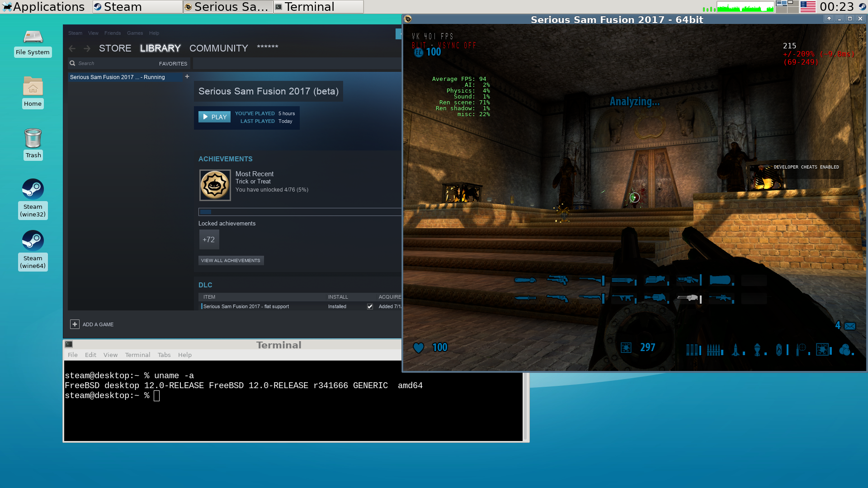Click View All Achievements button
Viewport: 868px width, 488px height.
coord(231,260)
